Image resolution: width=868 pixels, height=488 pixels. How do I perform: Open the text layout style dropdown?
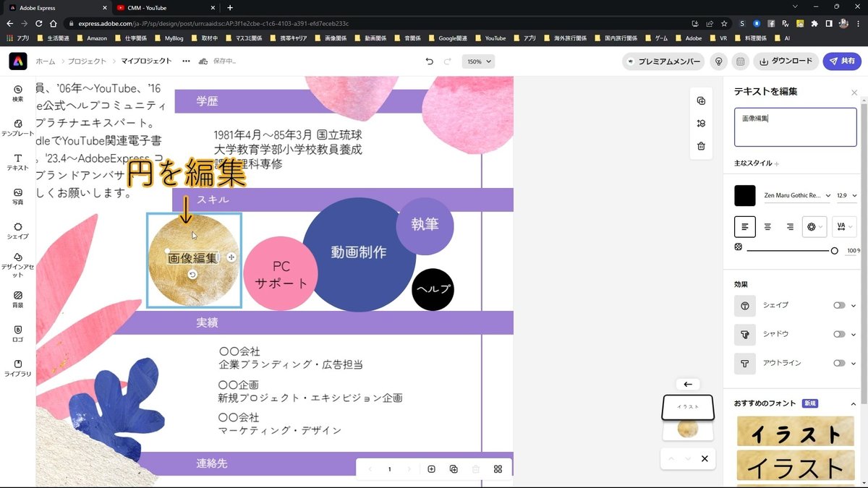pyautogui.click(x=814, y=226)
